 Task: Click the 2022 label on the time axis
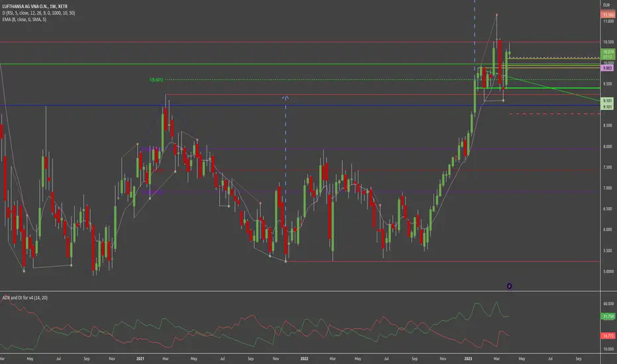(x=304, y=359)
